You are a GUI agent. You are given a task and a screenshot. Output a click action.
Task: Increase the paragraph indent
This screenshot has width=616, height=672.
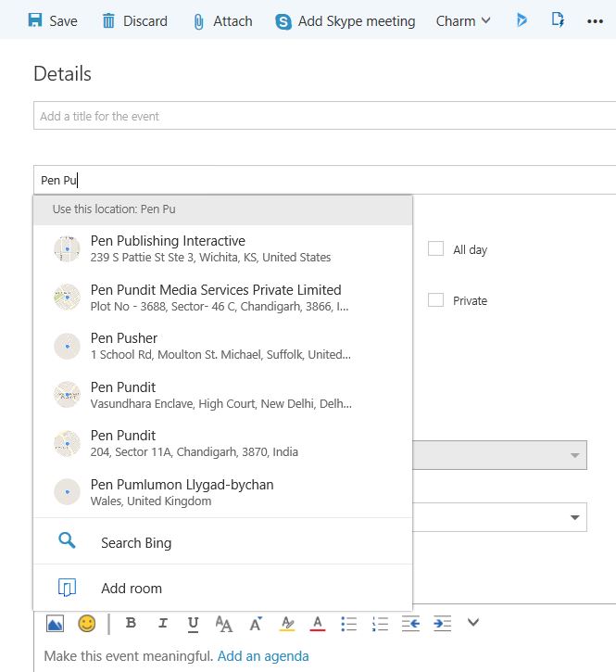coord(442,624)
